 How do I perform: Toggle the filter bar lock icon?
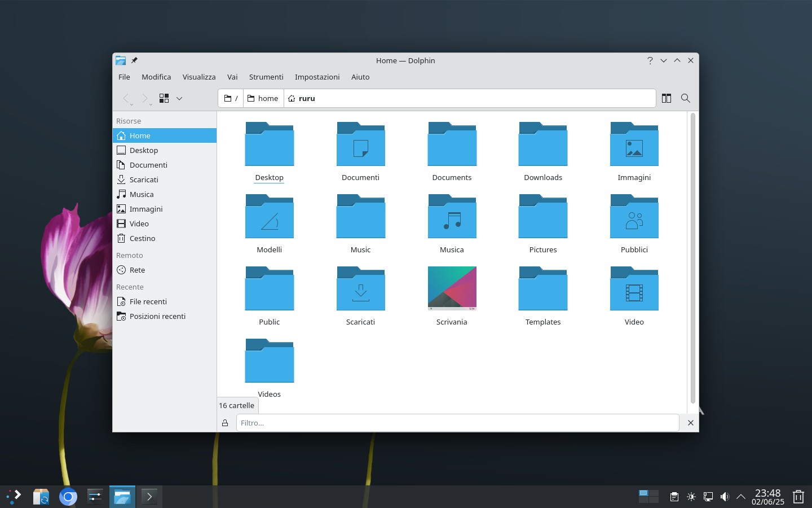[225, 423]
